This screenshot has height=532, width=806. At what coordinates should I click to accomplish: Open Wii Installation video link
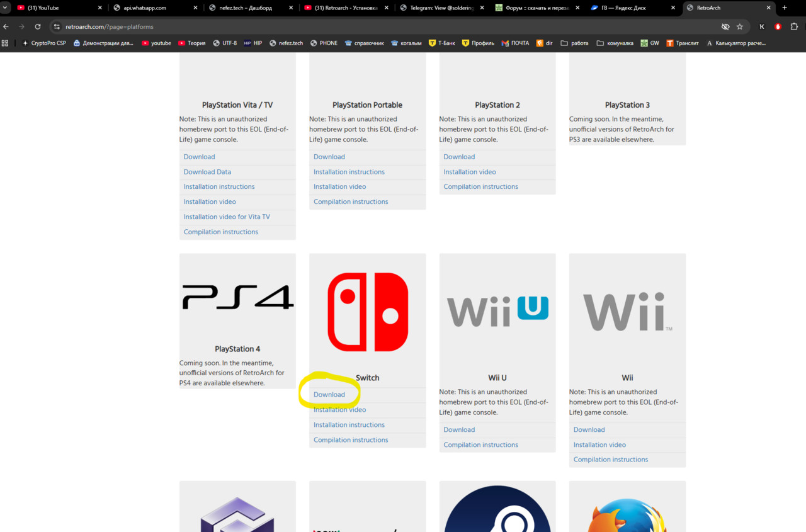(599, 444)
